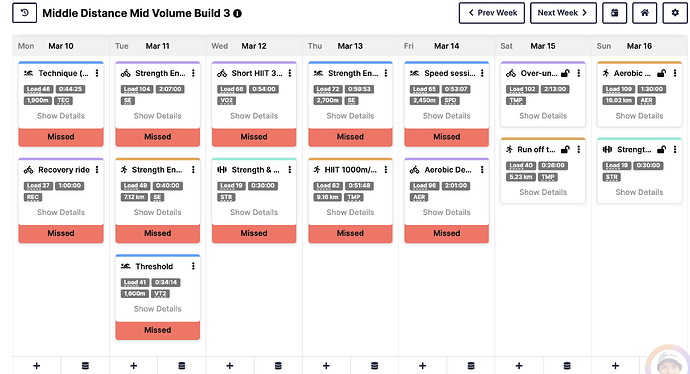Screen dimensions: 690x374
Task: Open the settings gear icon
Action: coord(675,13)
